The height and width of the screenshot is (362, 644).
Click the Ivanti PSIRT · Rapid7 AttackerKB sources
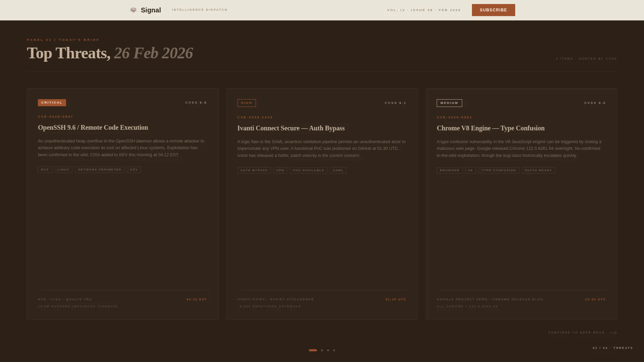click(276, 299)
